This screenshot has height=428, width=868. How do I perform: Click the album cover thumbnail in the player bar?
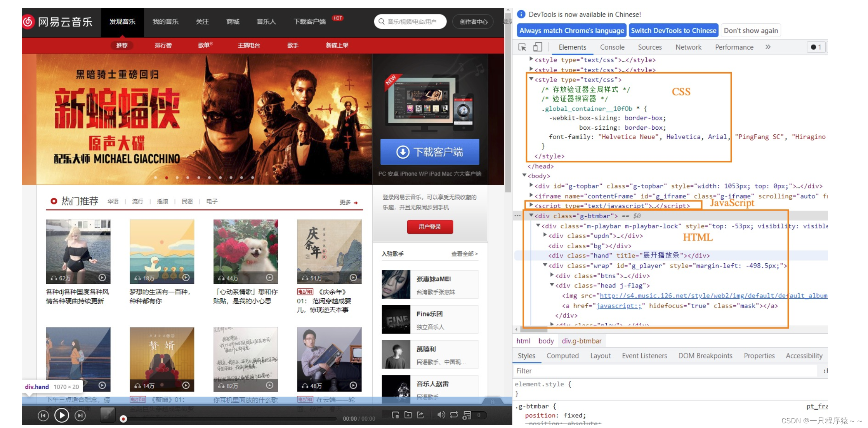pos(108,415)
